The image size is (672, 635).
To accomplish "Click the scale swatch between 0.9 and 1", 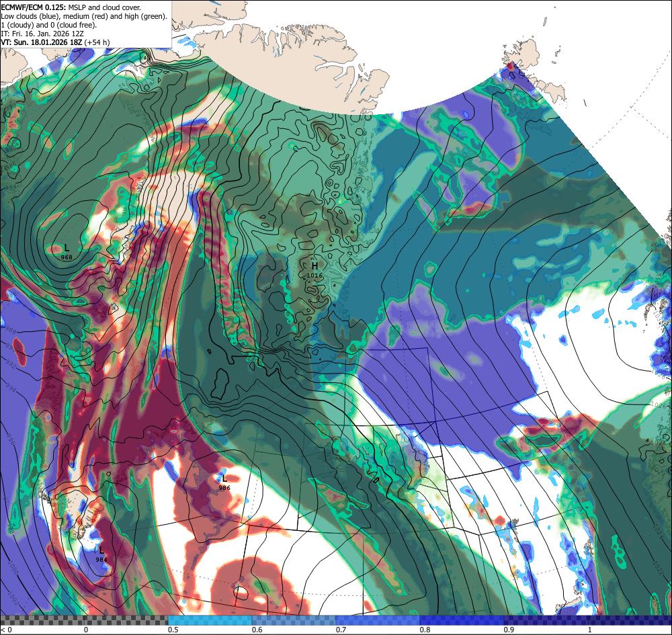I will tap(545, 620).
